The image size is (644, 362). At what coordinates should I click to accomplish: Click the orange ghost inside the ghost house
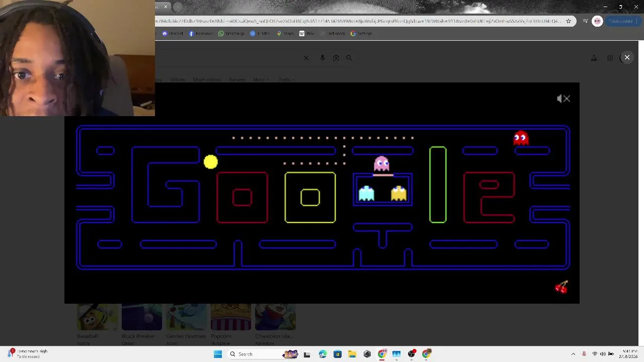[x=398, y=194]
